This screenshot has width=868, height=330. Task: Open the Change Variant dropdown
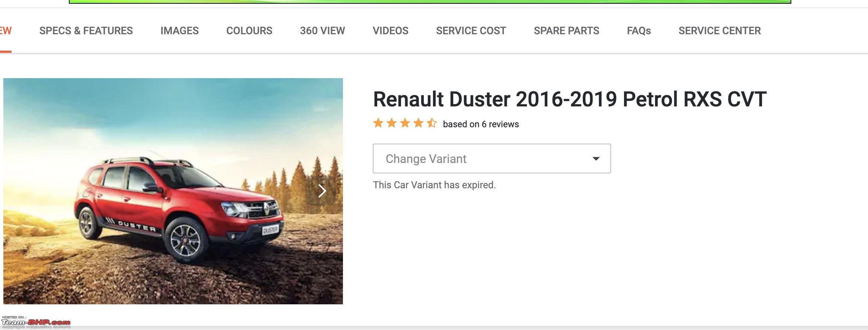(x=492, y=158)
